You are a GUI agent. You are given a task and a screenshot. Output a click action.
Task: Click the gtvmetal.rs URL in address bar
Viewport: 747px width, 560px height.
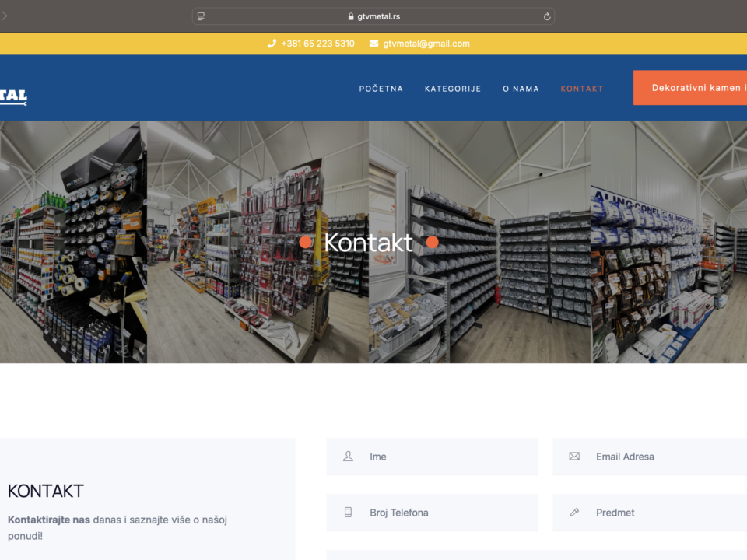point(379,16)
